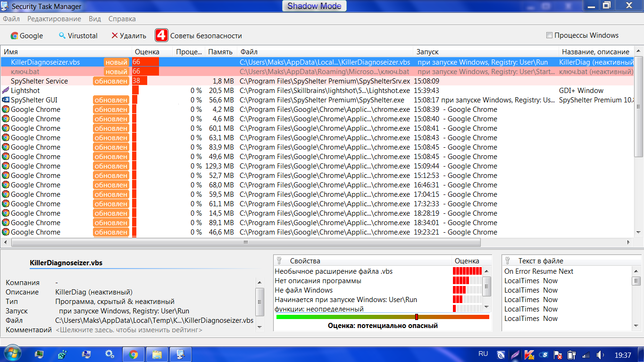Click the Kaspersky K icon in the tray
The image size is (644, 362).
(529, 354)
